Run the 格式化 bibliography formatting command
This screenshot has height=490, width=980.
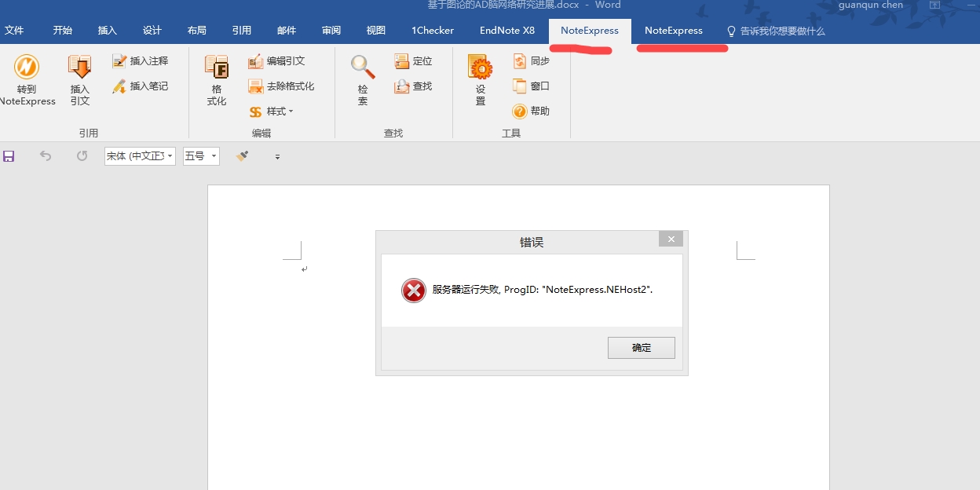[217, 79]
